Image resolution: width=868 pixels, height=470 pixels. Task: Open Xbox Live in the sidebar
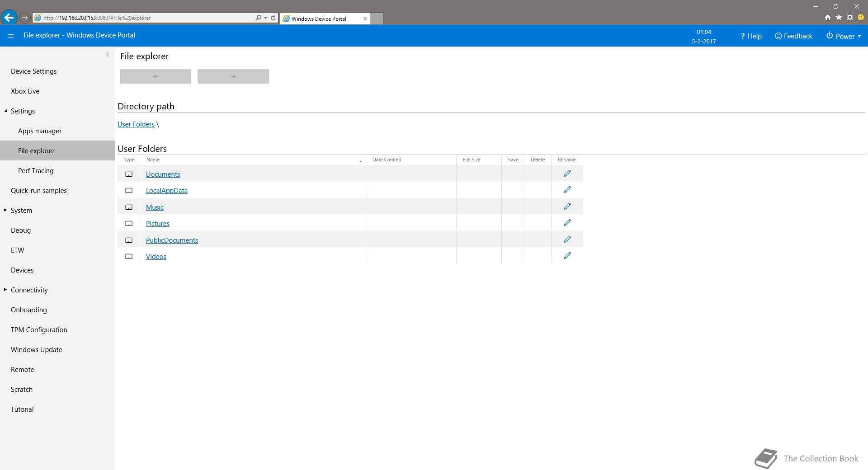[x=25, y=91]
